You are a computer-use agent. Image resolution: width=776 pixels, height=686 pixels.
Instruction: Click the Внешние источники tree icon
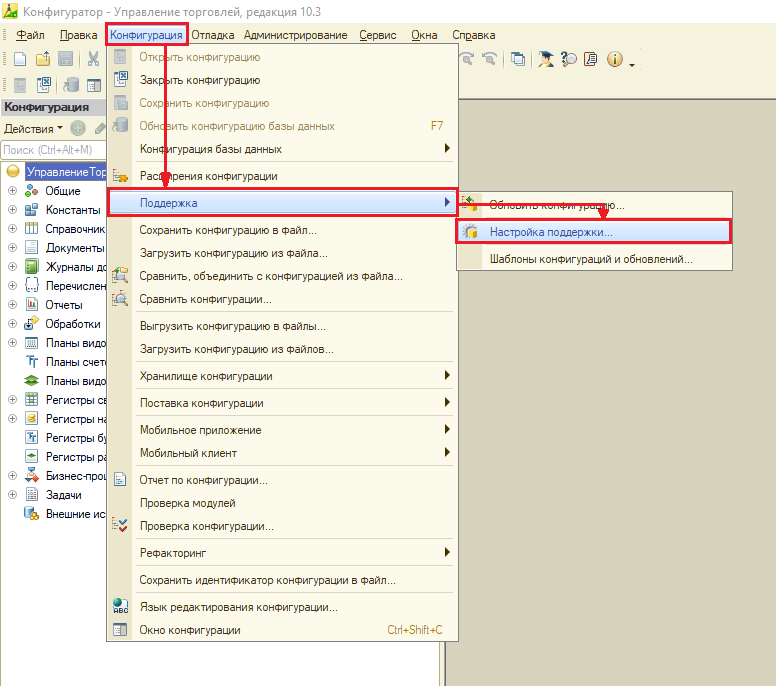click(31, 513)
